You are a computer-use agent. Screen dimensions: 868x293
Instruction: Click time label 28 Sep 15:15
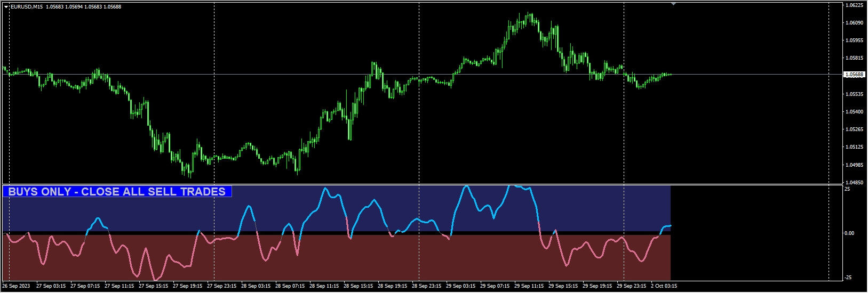(x=359, y=286)
